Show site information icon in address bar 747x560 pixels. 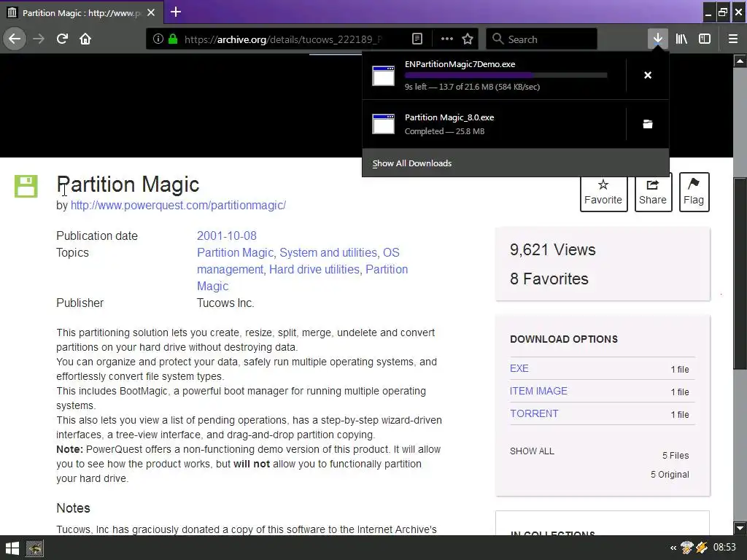click(x=158, y=39)
